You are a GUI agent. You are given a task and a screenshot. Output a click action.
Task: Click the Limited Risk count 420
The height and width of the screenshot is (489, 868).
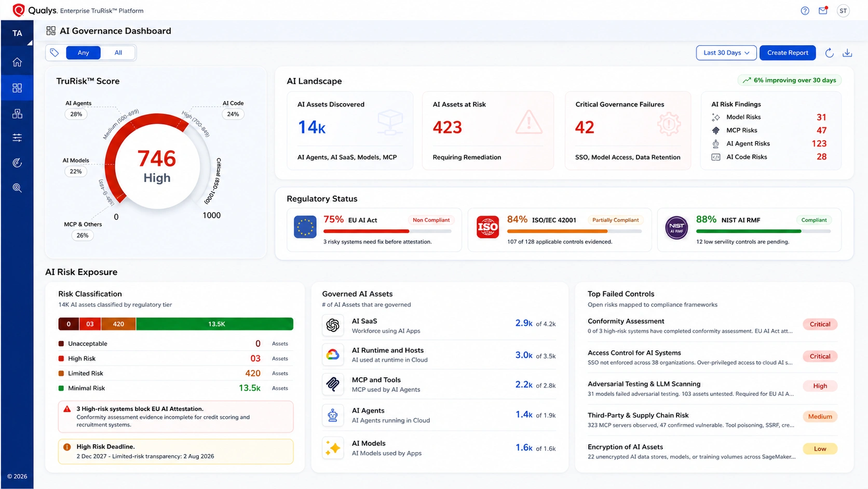tap(253, 373)
